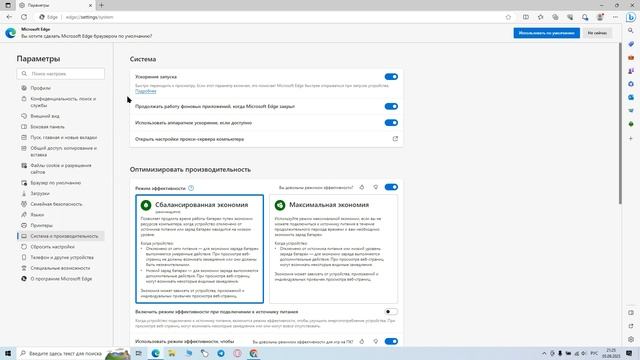Viewport: 640px width, 360px height.
Task: Open Файлы cookie и разрешения сайтов section
Action: tap(60, 169)
